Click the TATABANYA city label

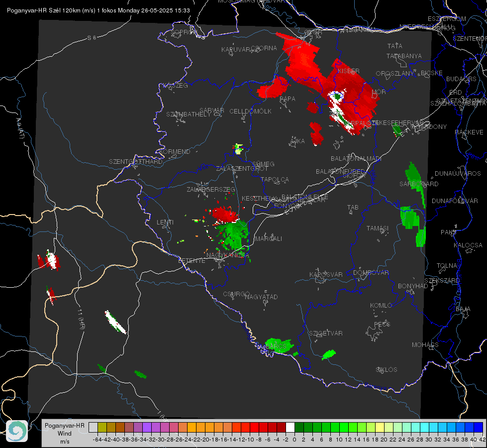404,56
